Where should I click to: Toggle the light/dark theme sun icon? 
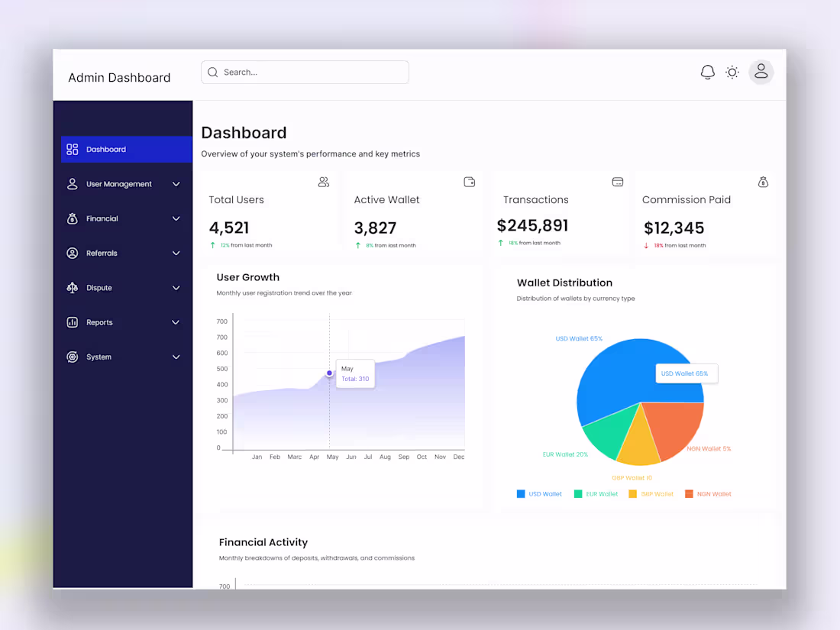[732, 71]
